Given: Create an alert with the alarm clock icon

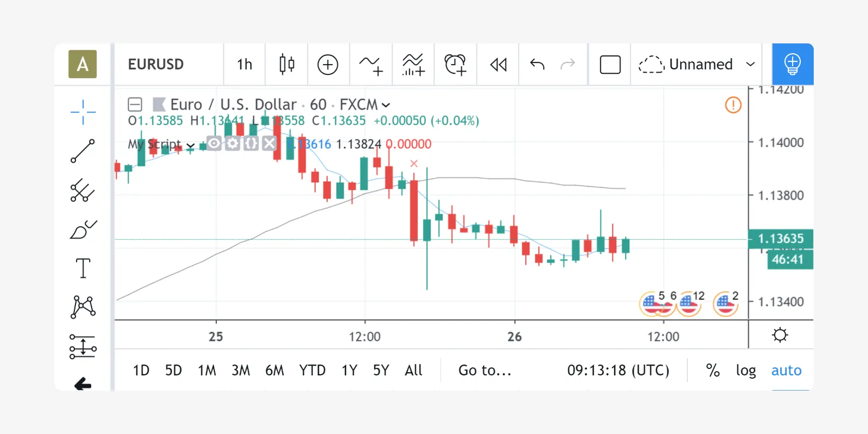Looking at the screenshot, I should click(455, 64).
